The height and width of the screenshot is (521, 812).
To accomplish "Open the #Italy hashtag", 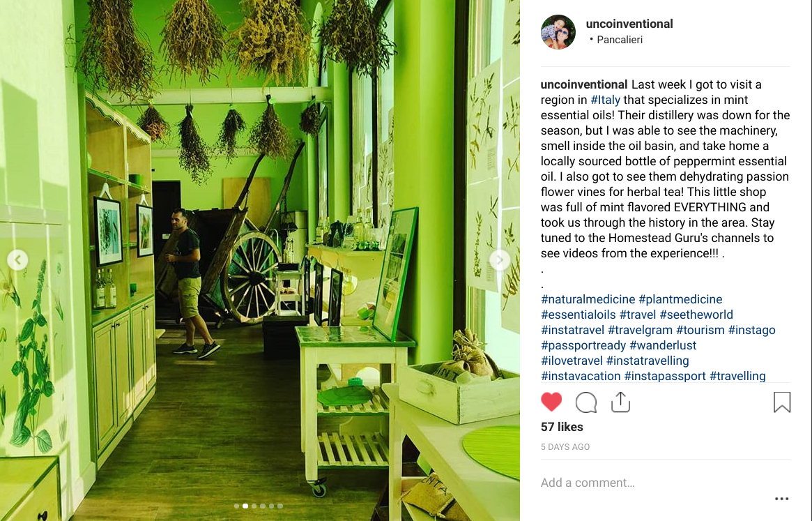I will (x=606, y=100).
